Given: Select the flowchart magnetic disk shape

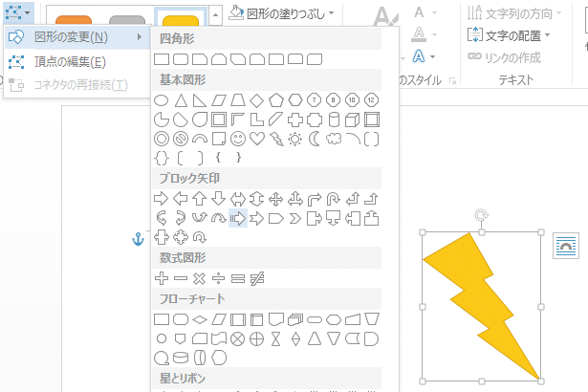Looking at the screenshot, I should tap(181, 358).
